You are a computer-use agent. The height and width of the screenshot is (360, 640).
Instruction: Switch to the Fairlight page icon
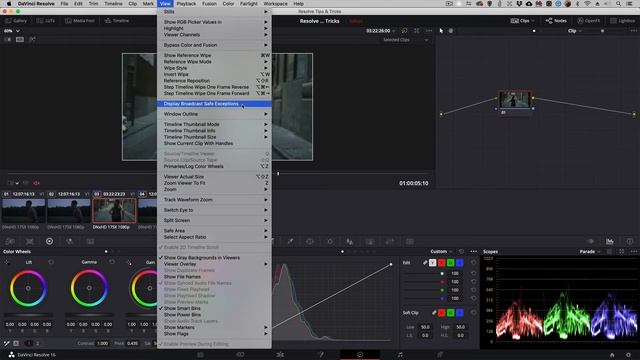(x=400, y=355)
